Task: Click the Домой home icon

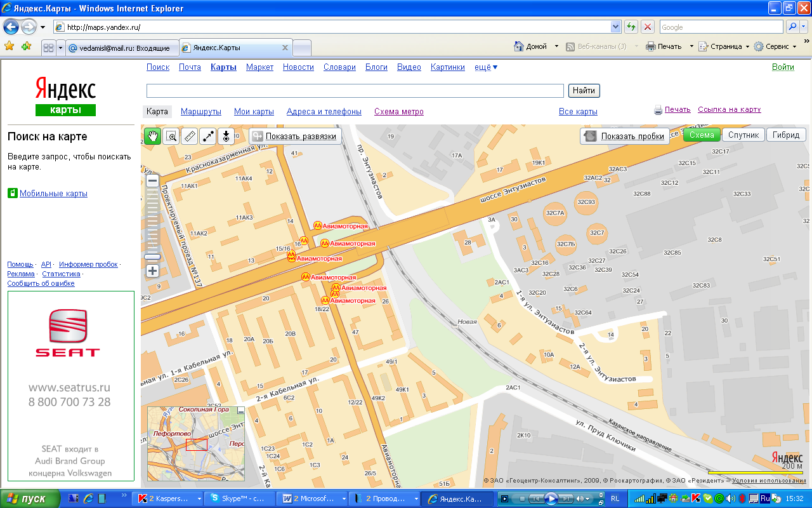Action: (518, 46)
